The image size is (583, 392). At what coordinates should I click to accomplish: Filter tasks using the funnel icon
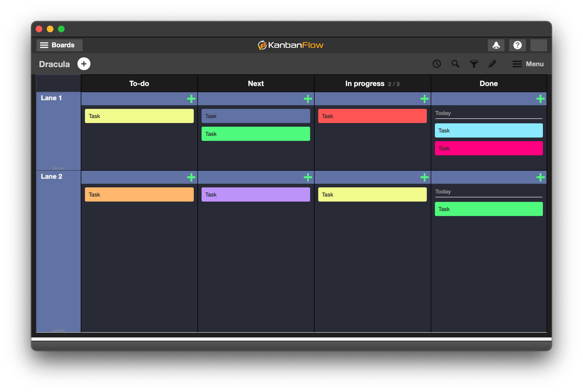click(x=474, y=64)
